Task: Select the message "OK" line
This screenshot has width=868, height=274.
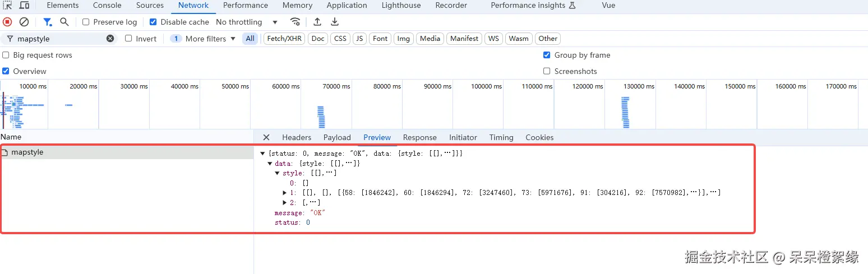Action: (300, 213)
